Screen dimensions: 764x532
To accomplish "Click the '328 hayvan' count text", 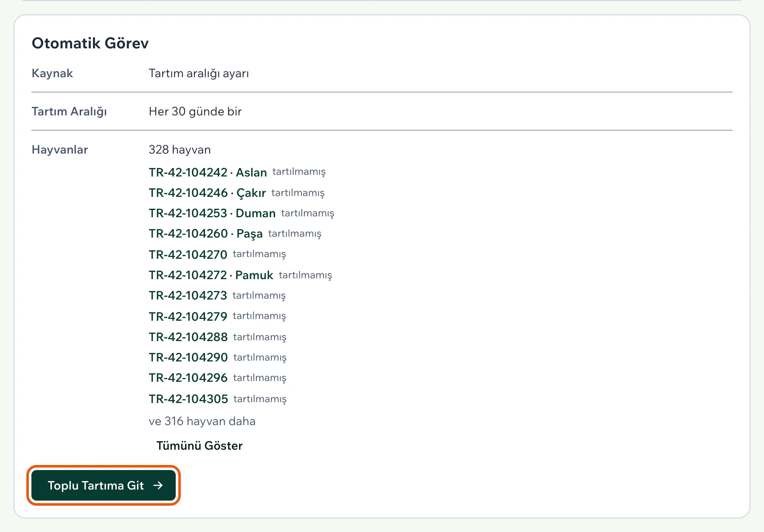I will (x=180, y=150).
